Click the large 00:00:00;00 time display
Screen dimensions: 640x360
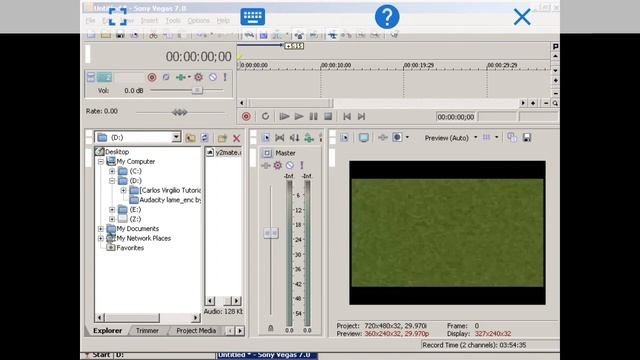[198, 56]
